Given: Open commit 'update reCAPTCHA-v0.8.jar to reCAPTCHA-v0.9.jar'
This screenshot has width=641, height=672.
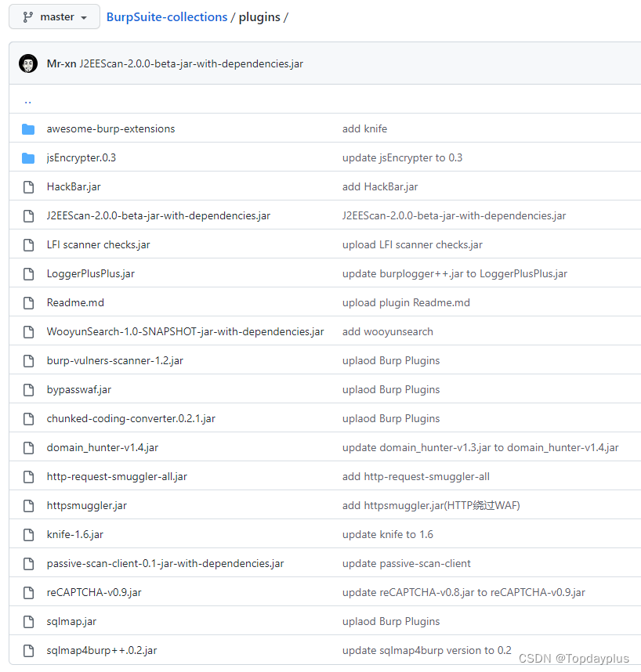Looking at the screenshot, I should [x=463, y=592].
